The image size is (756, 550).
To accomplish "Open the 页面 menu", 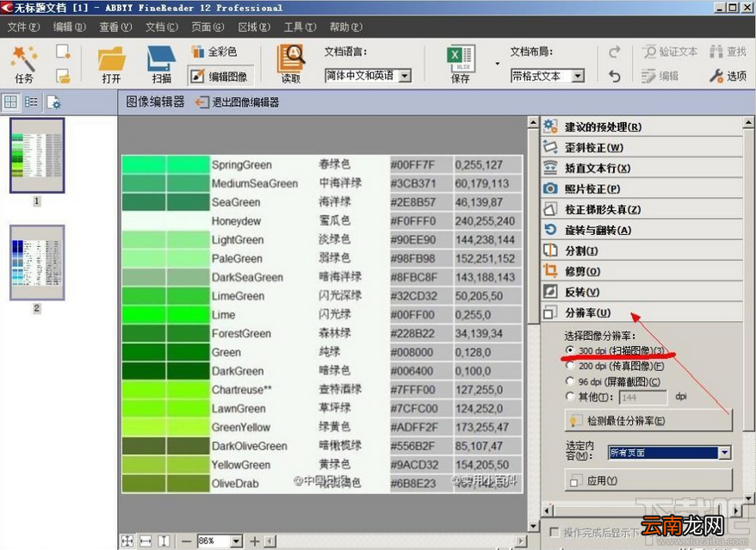I will (x=208, y=27).
